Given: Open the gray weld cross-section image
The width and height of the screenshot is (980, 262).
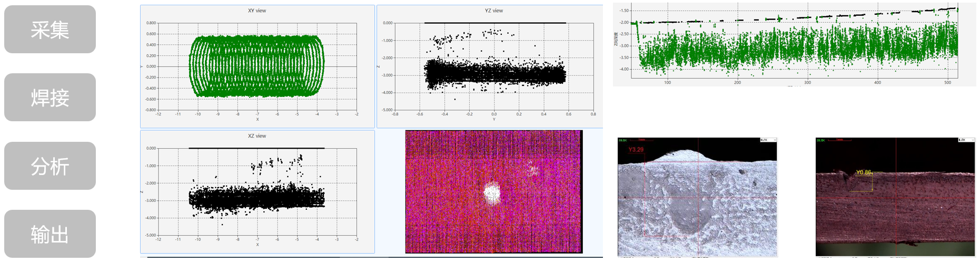Looking at the screenshot, I should [697, 198].
